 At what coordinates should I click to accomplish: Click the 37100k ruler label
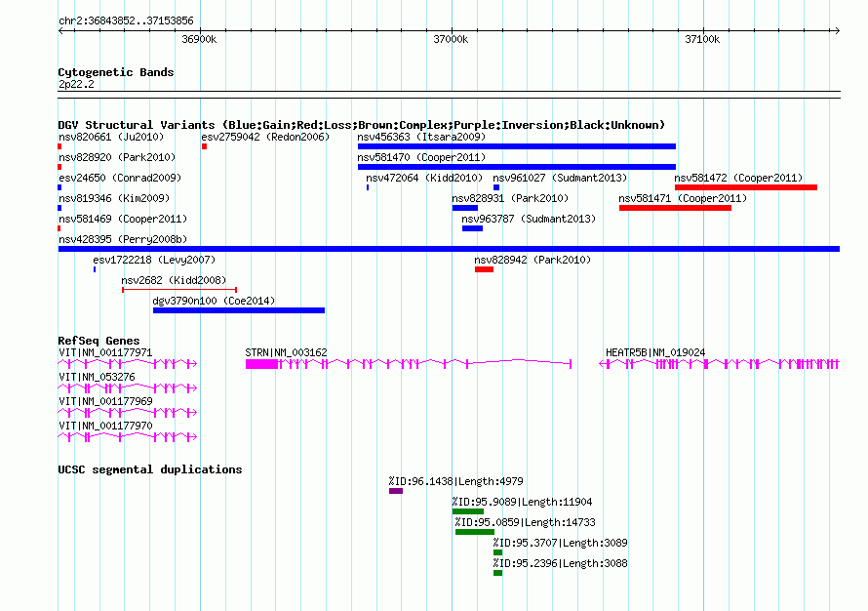click(x=702, y=39)
